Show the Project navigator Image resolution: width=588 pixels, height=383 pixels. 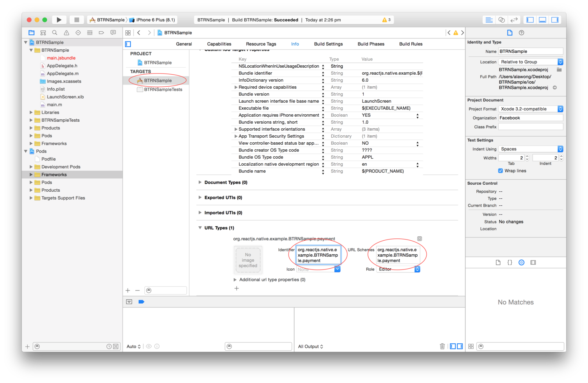click(31, 33)
